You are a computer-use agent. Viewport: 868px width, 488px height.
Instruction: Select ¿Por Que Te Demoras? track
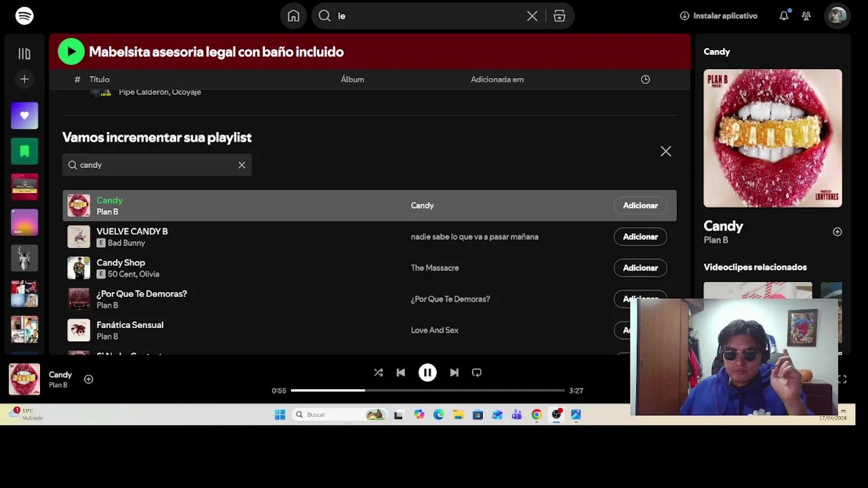coord(142,293)
